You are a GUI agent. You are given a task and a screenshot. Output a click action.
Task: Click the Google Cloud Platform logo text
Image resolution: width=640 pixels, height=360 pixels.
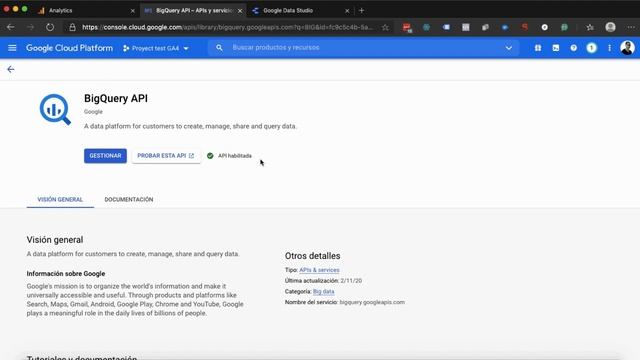(69, 48)
